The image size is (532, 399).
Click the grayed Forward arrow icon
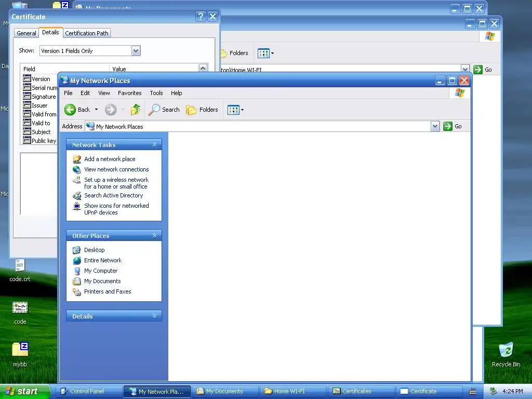(111, 110)
